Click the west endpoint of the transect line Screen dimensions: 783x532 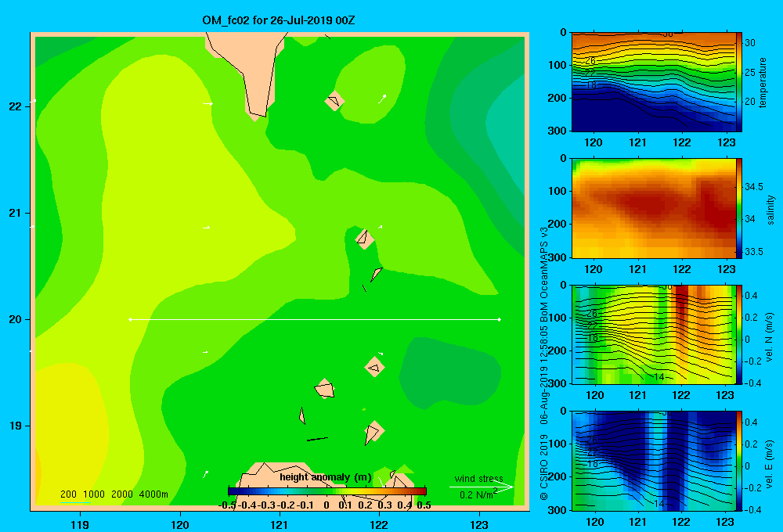coord(130,319)
